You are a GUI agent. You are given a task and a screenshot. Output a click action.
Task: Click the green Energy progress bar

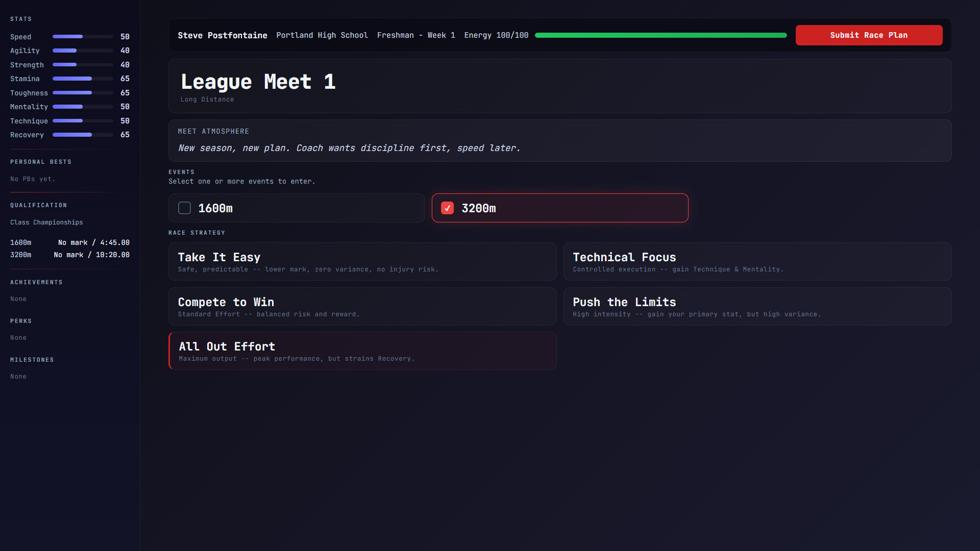tap(660, 35)
